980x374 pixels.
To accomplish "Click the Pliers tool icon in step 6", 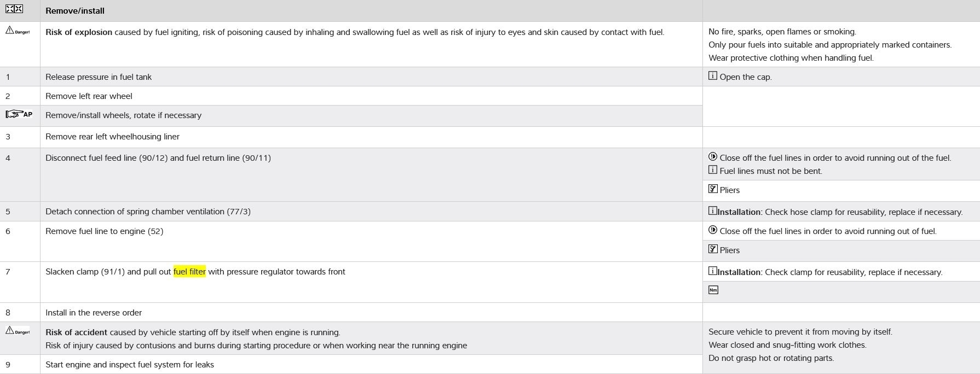I will (712, 249).
